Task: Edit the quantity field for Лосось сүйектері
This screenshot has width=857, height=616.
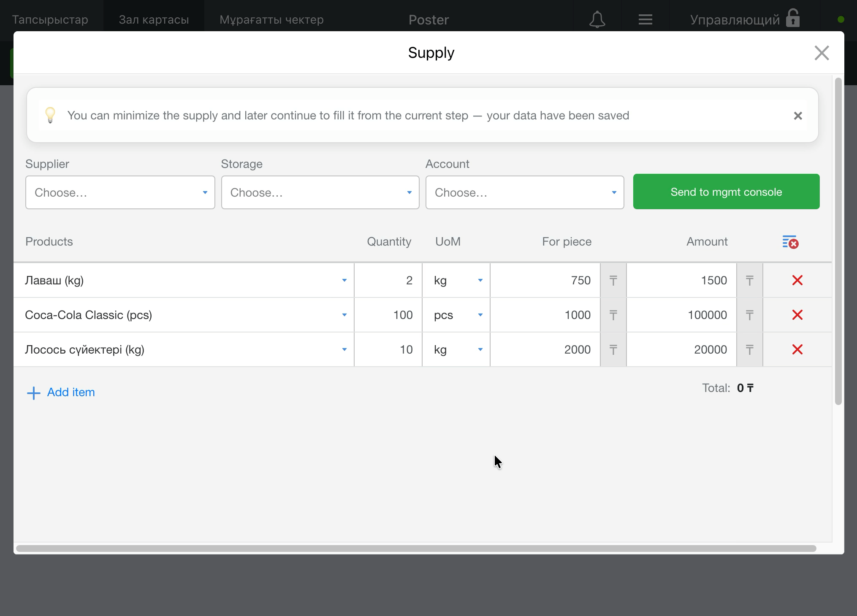Action: point(388,349)
